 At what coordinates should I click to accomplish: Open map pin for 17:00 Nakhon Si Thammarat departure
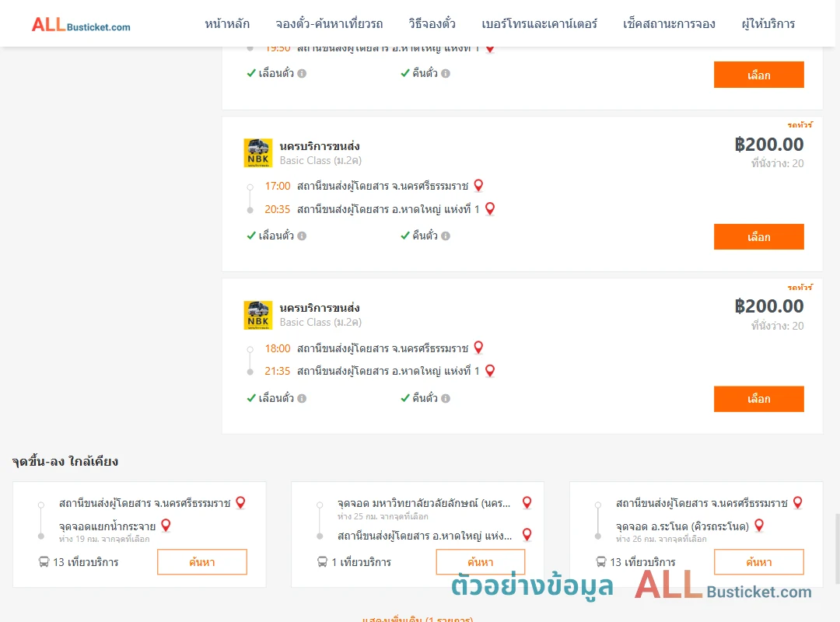coord(478,185)
